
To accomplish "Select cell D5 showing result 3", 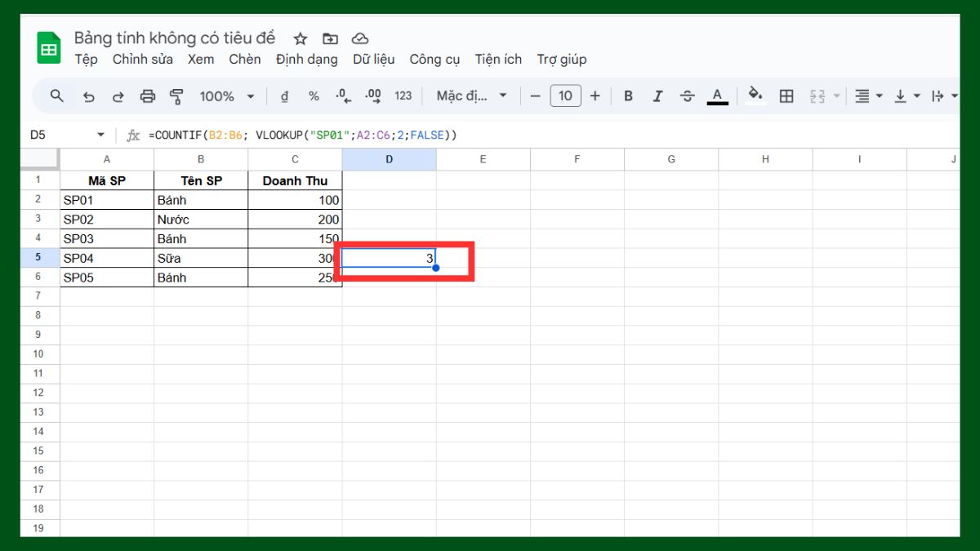I will pyautogui.click(x=389, y=258).
